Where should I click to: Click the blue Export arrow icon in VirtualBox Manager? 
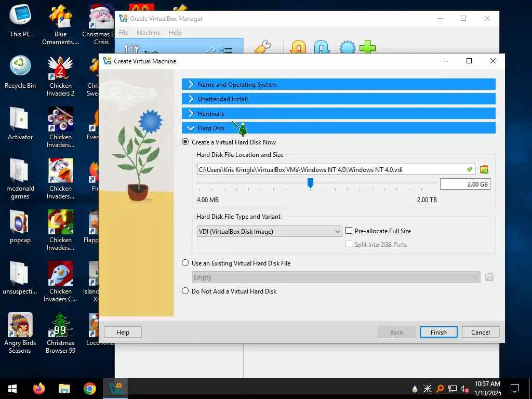pyautogui.click(x=322, y=47)
